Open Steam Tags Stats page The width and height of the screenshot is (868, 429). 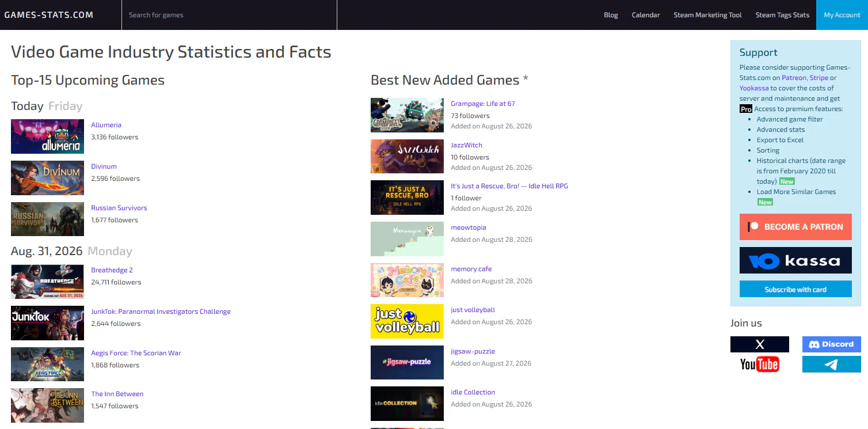click(782, 15)
